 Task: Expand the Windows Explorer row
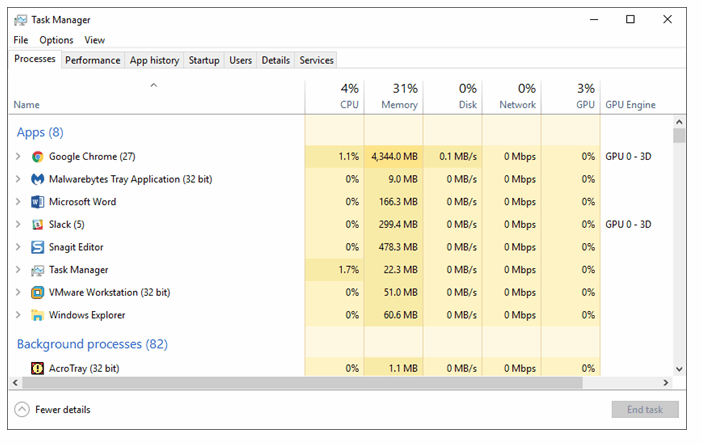(18, 315)
